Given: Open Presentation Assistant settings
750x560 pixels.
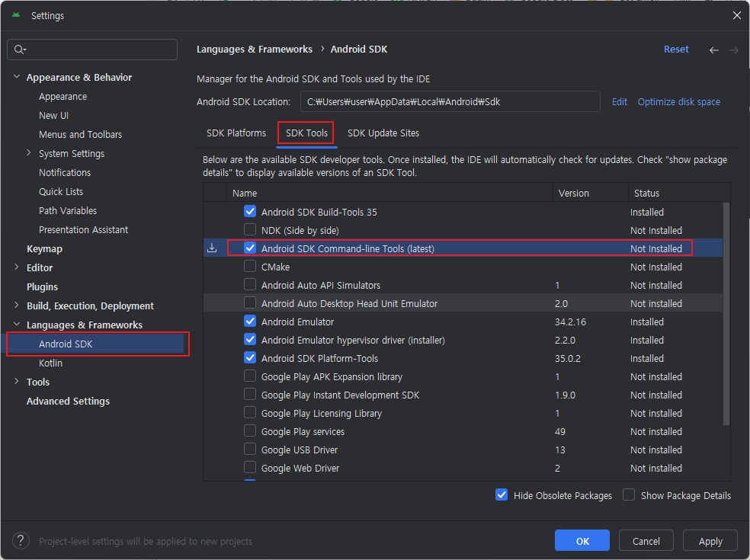Looking at the screenshot, I should [83, 229].
